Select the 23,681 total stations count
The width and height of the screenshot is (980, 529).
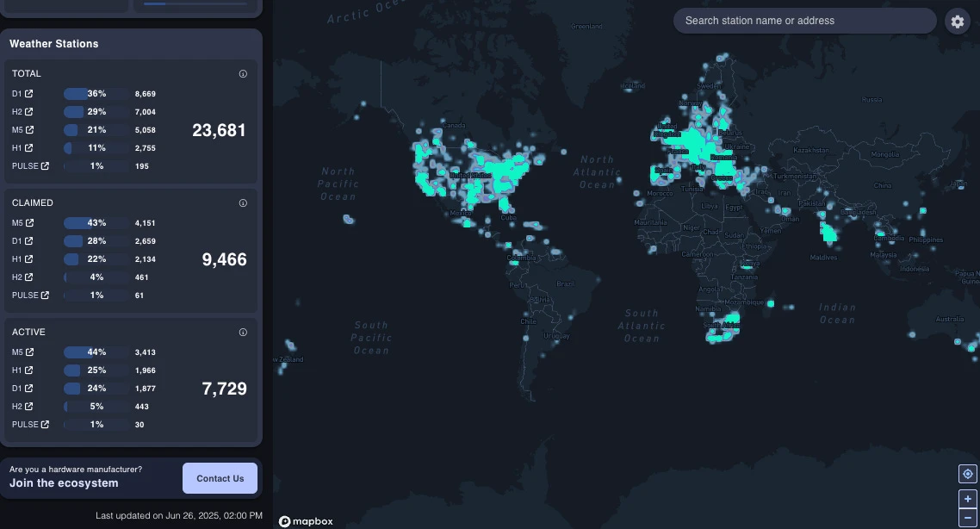click(x=219, y=130)
